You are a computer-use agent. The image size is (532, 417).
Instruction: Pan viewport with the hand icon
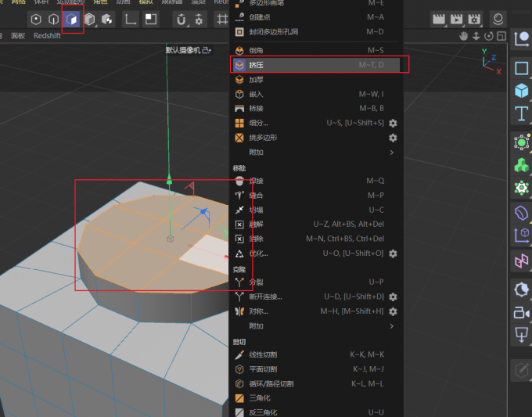(463, 36)
